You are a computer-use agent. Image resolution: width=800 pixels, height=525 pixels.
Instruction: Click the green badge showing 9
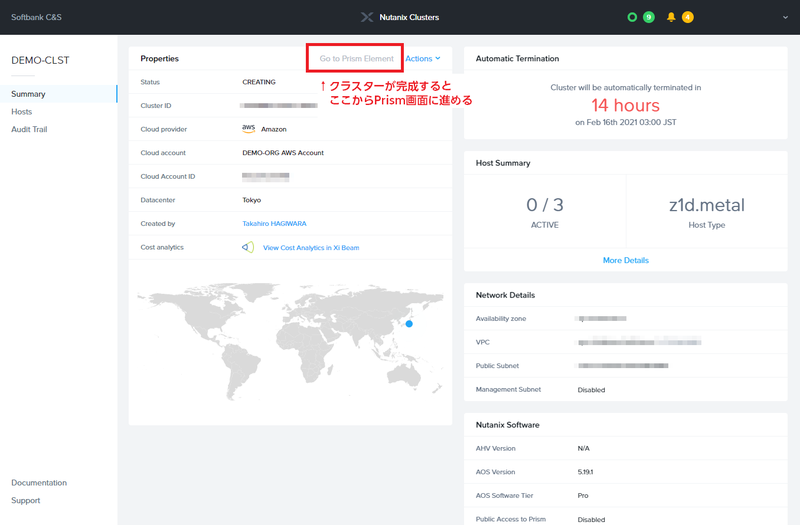click(x=648, y=17)
